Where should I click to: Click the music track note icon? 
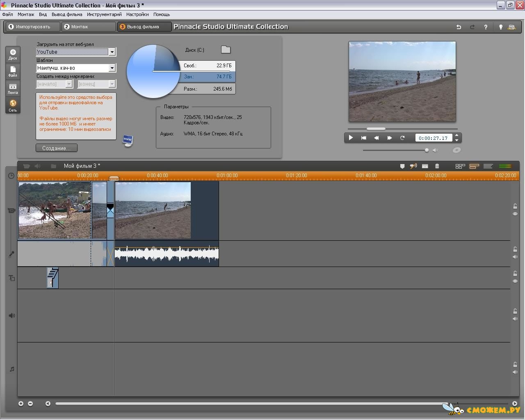(x=12, y=369)
